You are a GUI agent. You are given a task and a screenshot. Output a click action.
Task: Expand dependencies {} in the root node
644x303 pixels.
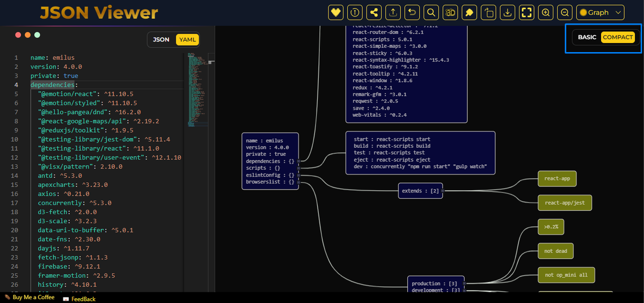[x=299, y=161]
